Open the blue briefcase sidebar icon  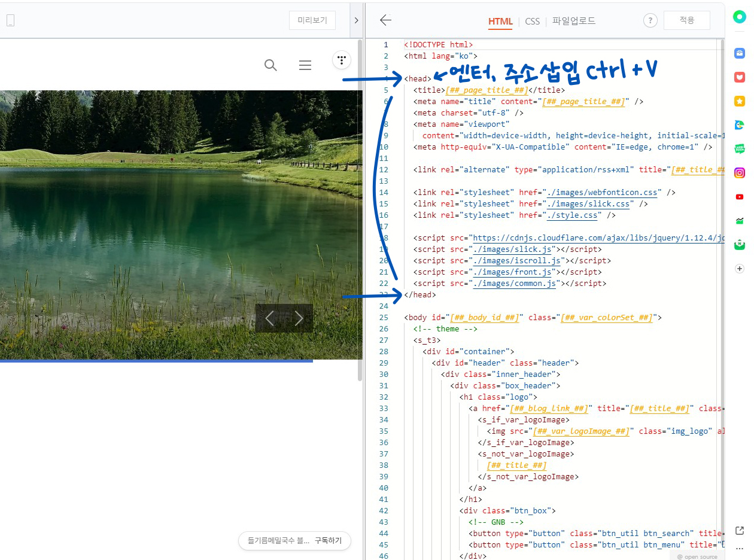(740, 53)
